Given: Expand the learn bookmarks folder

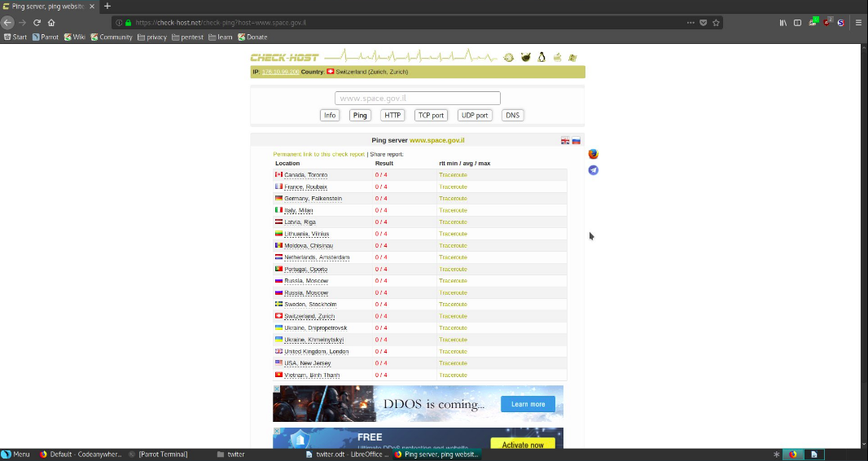Looking at the screenshot, I should pyautogui.click(x=221, y=37).
